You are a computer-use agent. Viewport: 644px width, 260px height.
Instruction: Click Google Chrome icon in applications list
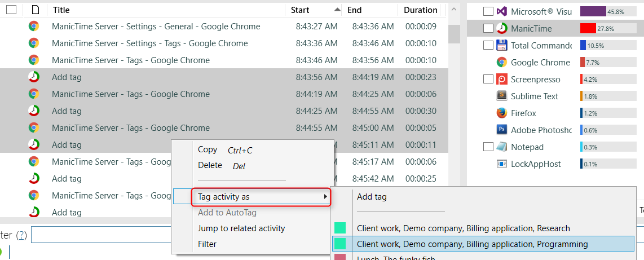tap(501, 63)
